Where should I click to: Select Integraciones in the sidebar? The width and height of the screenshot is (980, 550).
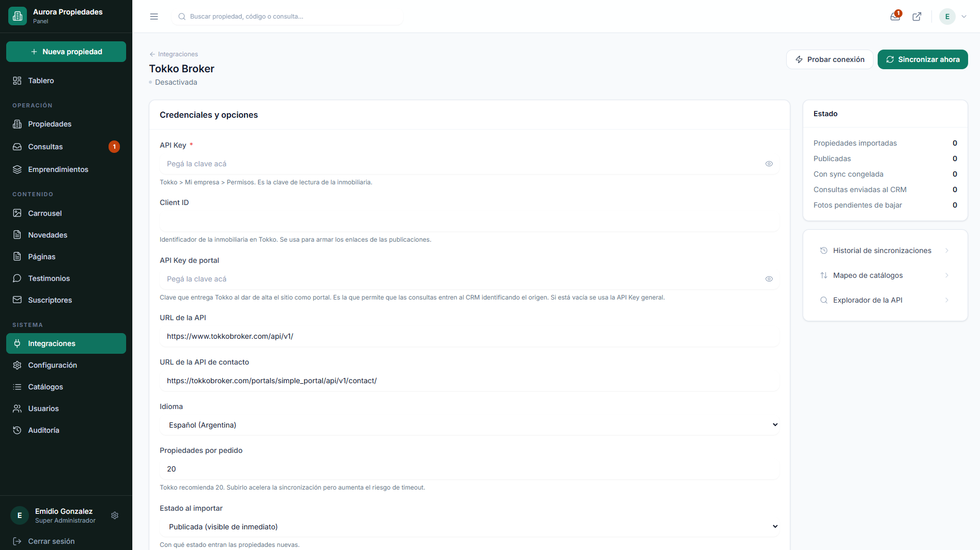66,343
